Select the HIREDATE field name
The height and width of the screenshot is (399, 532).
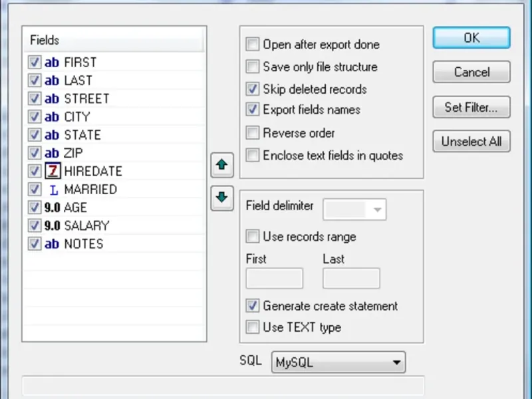click(93, 172)
